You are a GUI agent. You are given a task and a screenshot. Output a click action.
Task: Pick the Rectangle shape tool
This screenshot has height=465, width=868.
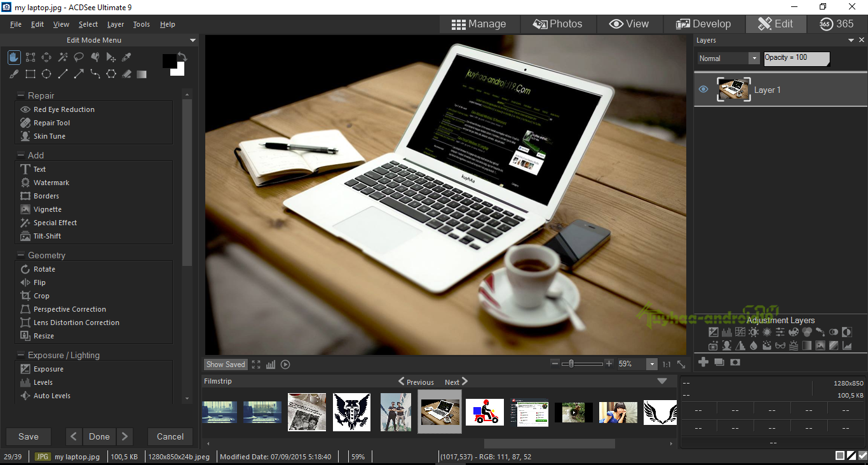pos(31,74)
